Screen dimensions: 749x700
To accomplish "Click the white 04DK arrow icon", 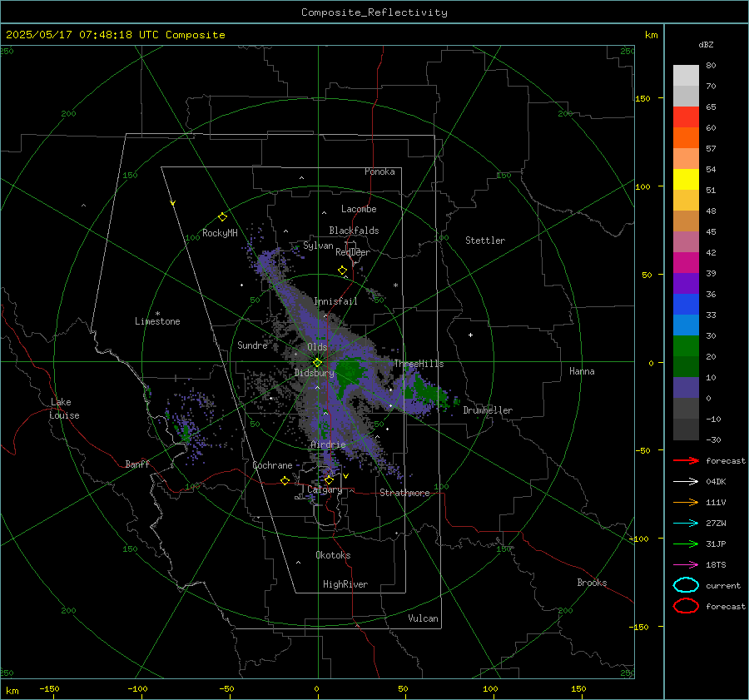I will click(686, 481).
